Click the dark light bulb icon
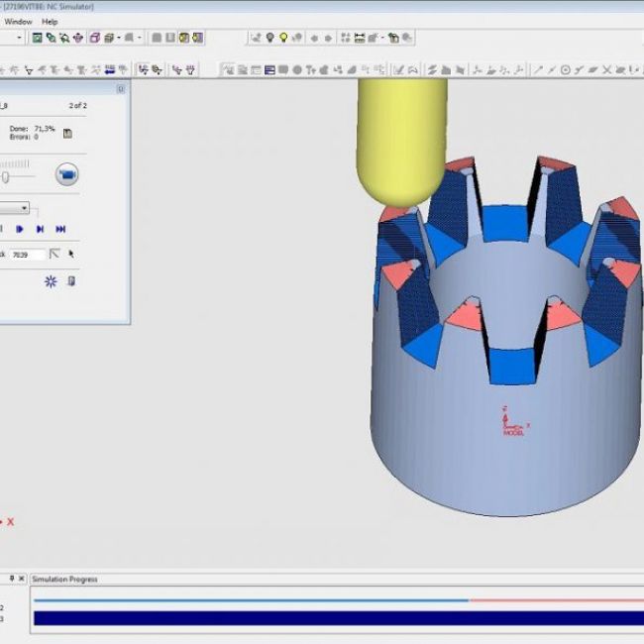 tap(270, 38)
